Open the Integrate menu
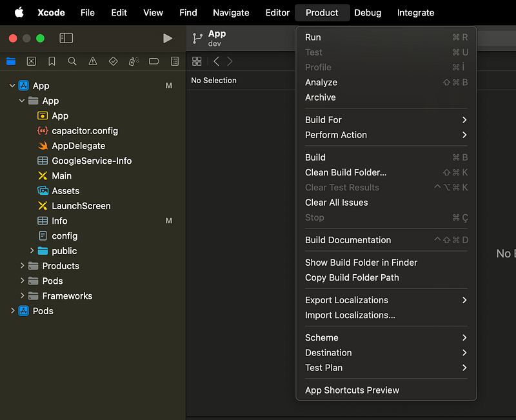This screenshot has width=516, height=420. (415, 12)
